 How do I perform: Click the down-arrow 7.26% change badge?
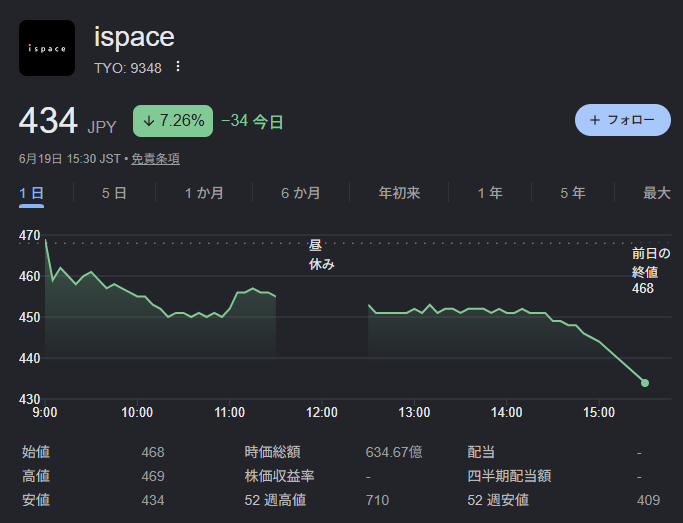pos(173,121)
